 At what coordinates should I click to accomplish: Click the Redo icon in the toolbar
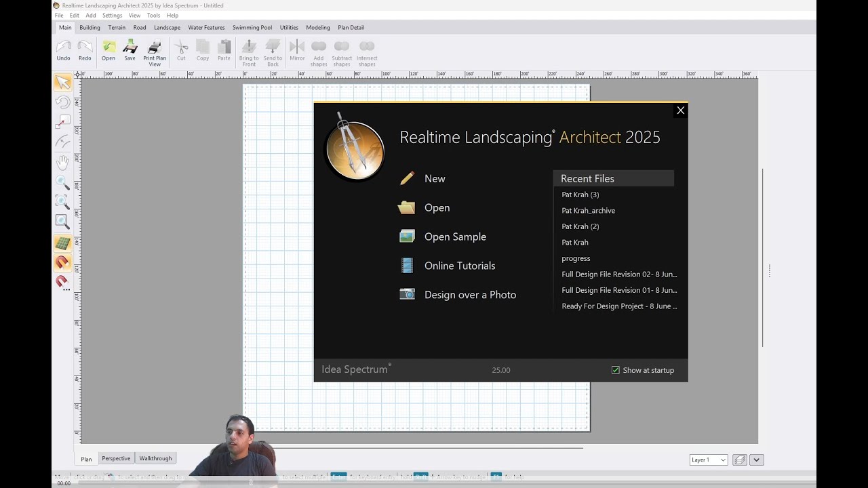tap(85, 46)
